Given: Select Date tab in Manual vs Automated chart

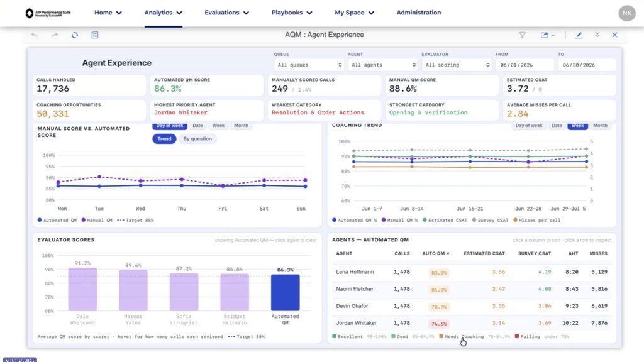Looking at the screenshot, I should 197,126.
